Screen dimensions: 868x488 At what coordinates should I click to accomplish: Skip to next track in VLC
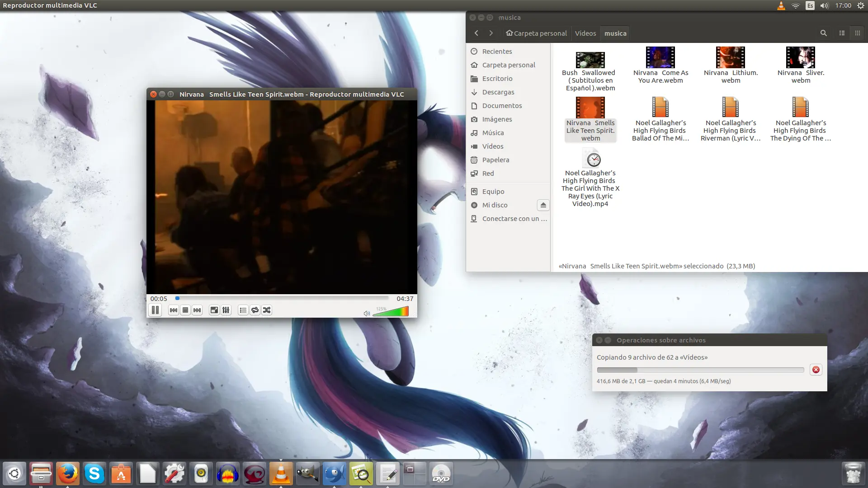pyautogui.click(x=197, y=310)
